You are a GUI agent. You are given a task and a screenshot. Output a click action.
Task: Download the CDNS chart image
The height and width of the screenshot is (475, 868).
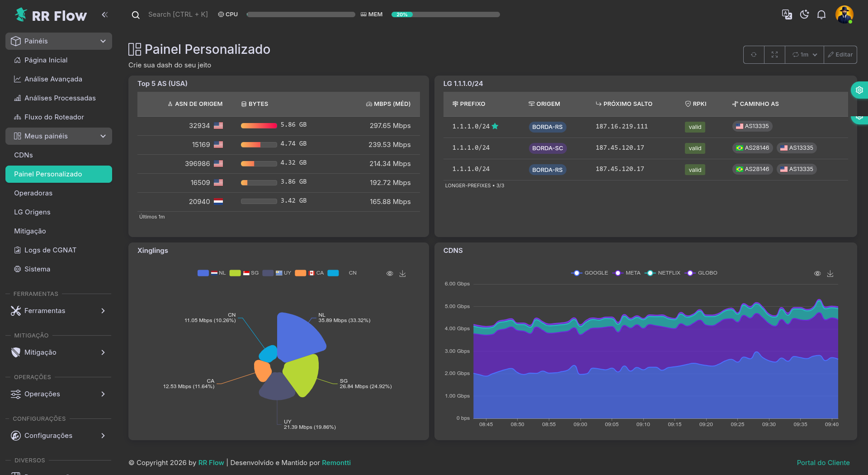click(x=830, y=274)
